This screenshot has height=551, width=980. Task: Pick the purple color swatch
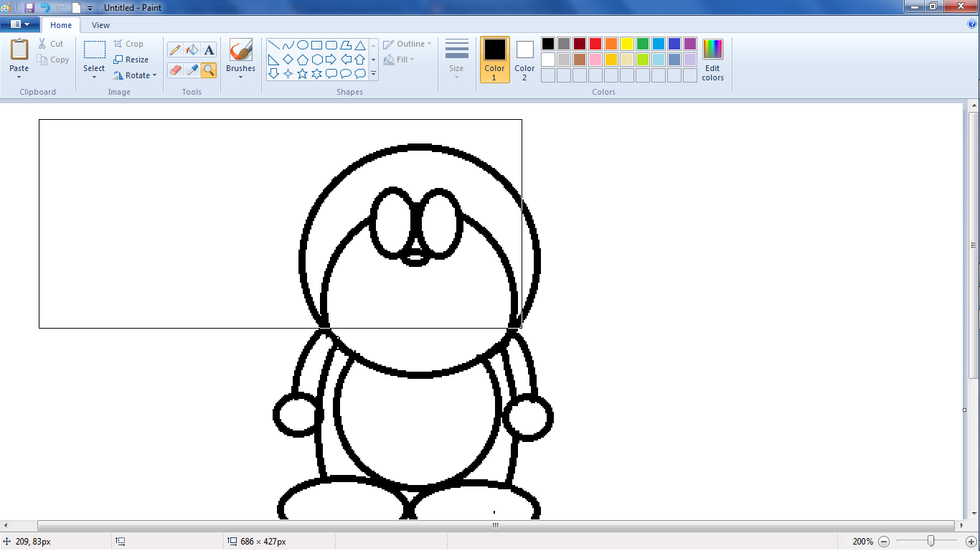(x=690, y=44)
